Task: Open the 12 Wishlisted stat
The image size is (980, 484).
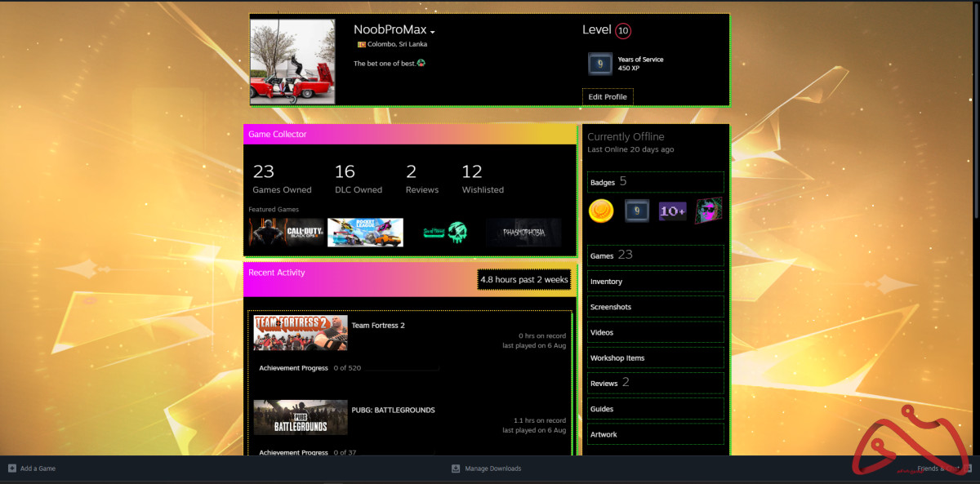Action: (x=483, y=180)
